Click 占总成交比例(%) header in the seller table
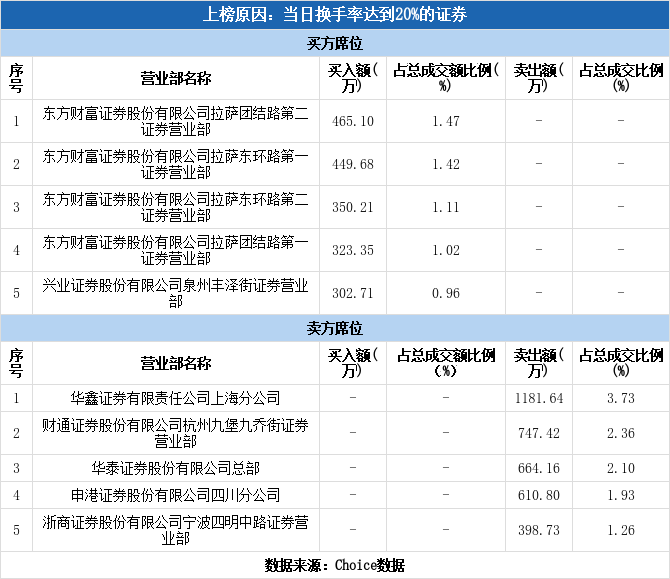The width and height of the screenshot is (670, 579). coord(621,363)
